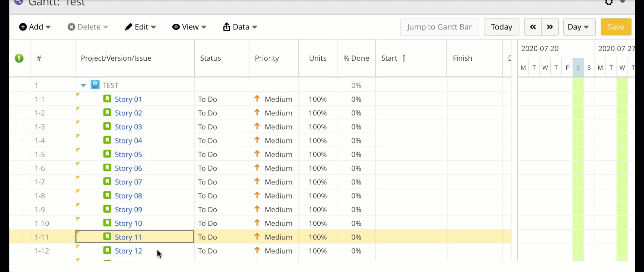Open the Day timescale dropdown

[x=579, y=27]
